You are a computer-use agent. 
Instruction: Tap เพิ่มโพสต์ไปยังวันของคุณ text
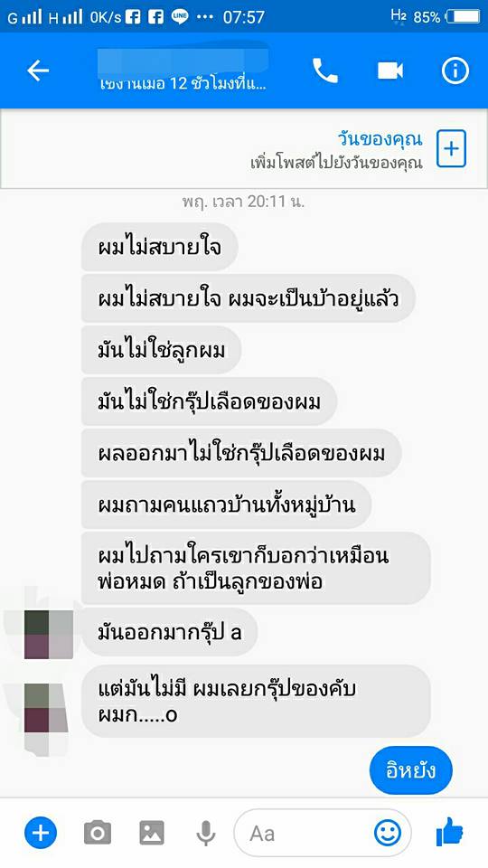click(x=336, y=163)
